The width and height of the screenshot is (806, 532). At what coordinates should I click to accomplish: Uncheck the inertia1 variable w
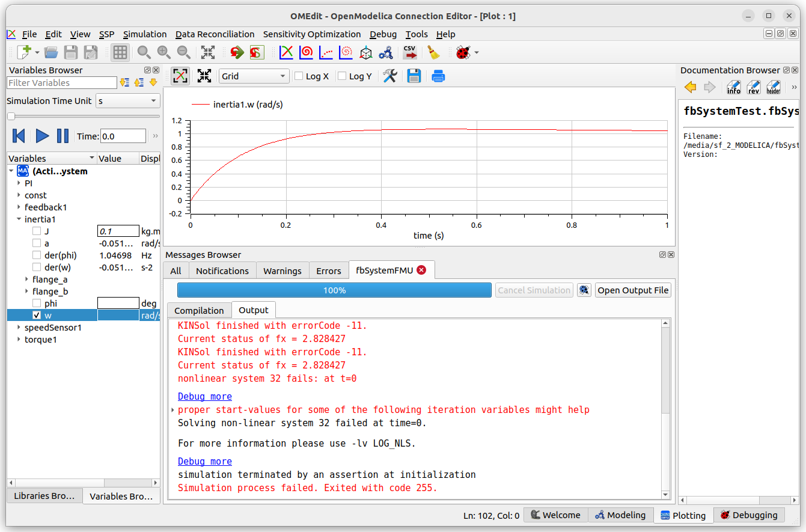pyautogui.click(x=37, y=315)
